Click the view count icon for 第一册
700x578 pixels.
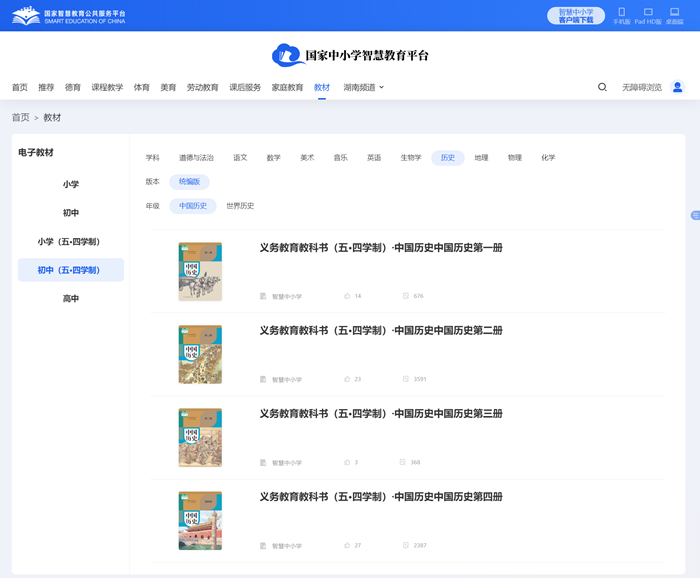coord(406,296)
